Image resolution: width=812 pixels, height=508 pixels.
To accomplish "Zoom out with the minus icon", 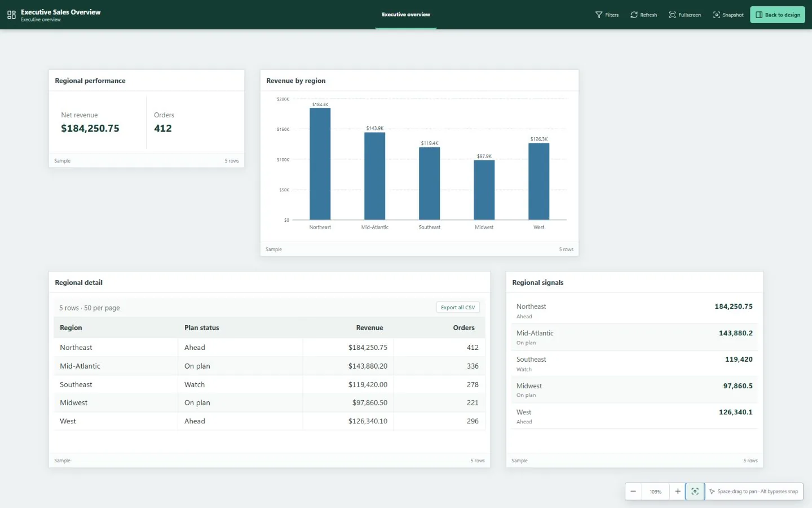I will point(633,492).
